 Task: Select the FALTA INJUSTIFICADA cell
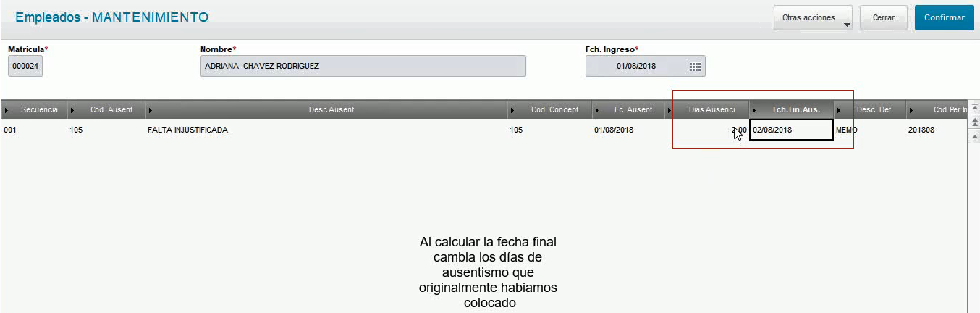click(x=326, y=130)
